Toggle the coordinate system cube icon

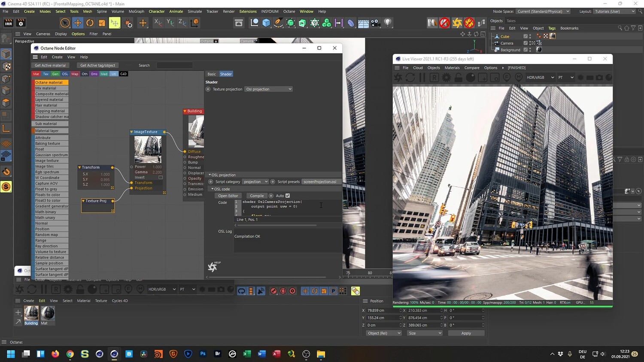point(194,23)
